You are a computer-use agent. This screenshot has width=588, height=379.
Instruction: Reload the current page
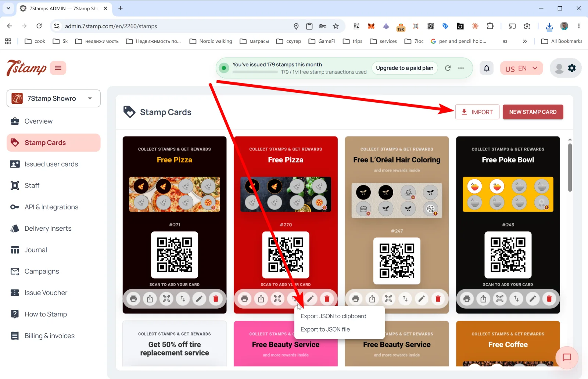click(x=39, y=26)
